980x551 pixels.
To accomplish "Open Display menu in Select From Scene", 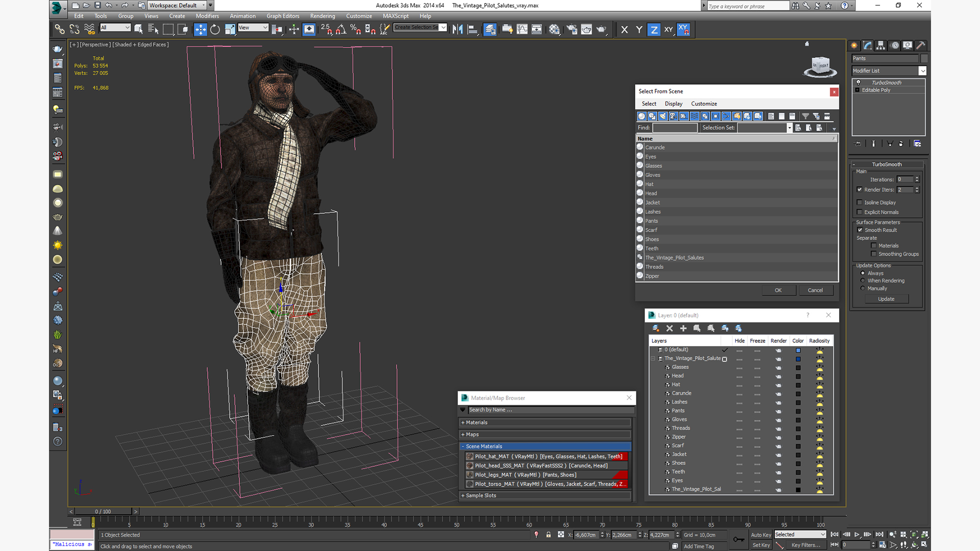I will pyautogui.click(x=673, y=104).
